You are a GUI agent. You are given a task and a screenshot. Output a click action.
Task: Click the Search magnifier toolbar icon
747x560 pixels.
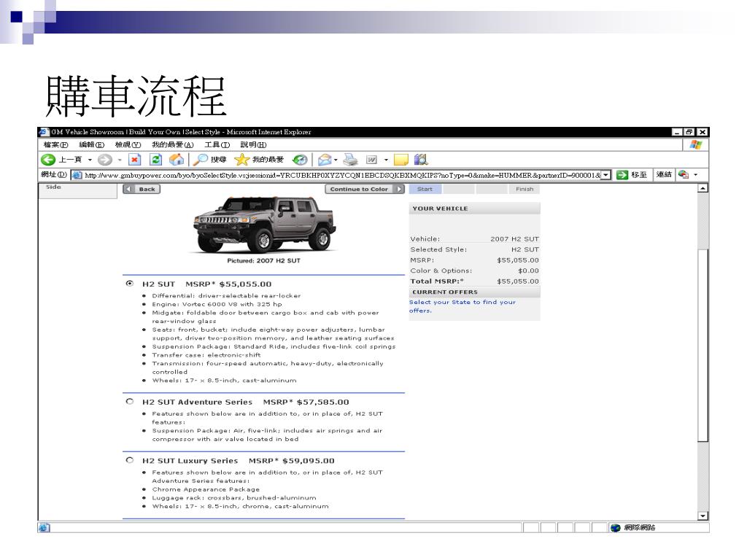click(201, 160)
